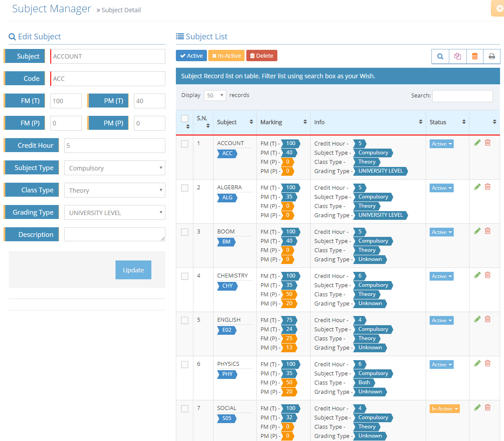Expand the Display records count dropdown
504x441 pixels.
coord(215,95)
